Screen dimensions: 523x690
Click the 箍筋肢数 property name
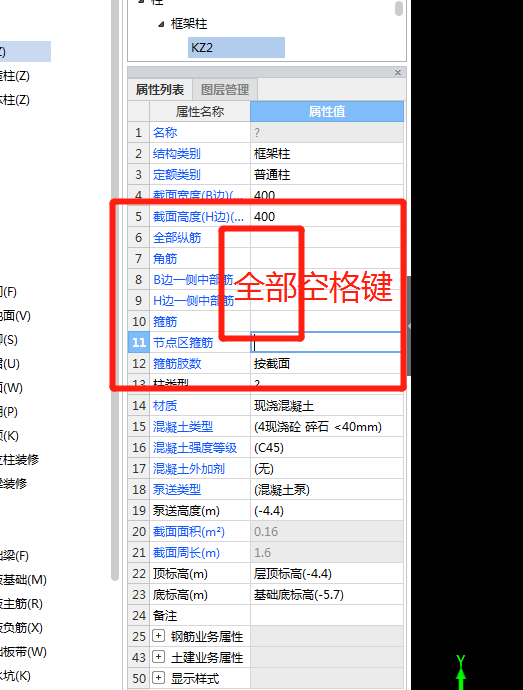pos(177,363)
